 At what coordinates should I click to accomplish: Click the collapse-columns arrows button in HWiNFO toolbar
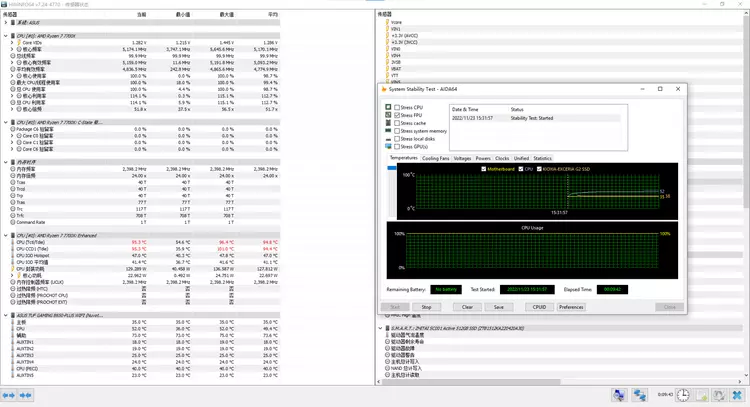click(25, 395)
